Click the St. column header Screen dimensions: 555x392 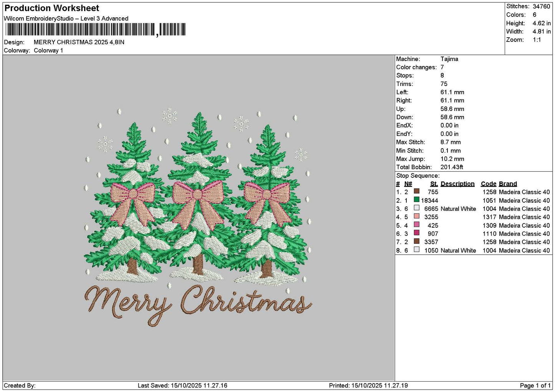coord(434,184)
